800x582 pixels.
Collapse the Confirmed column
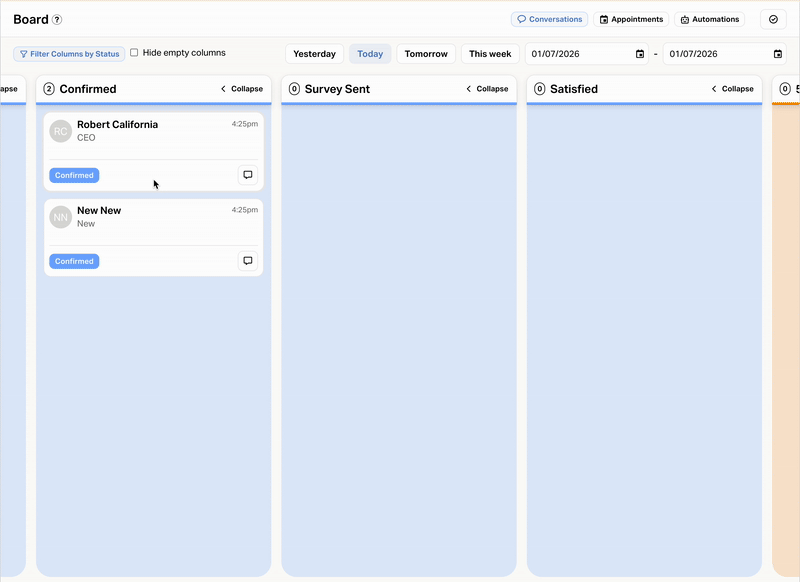click(241, 89)
